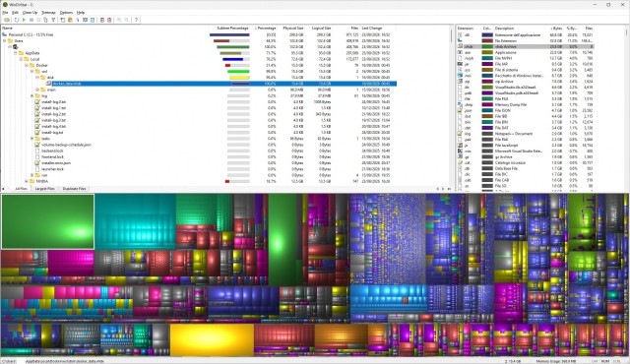The height and width of the screenshot is (364, 630).
Task: Click the file icon of volume-backup-schedule.json
Action: coord(37,145)
